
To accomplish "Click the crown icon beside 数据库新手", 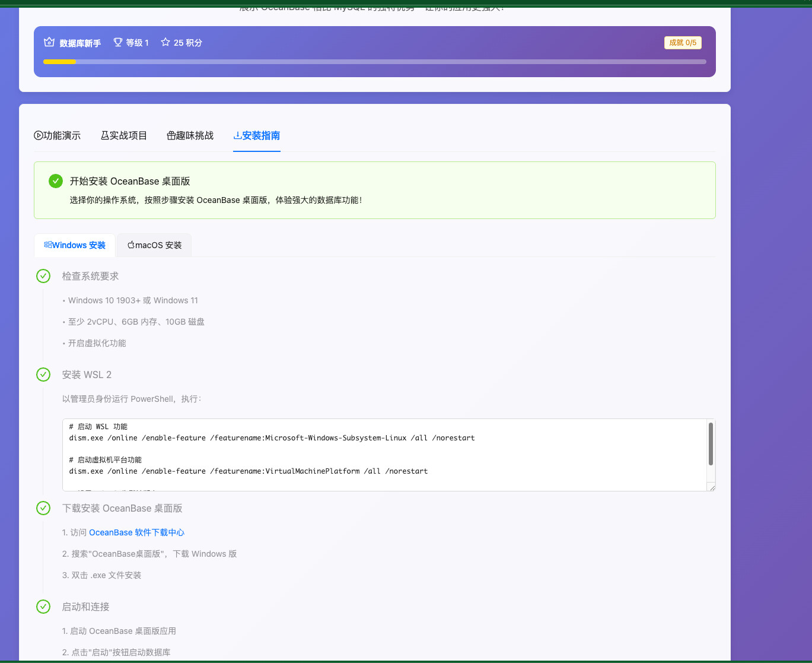I will click(49, 42).
